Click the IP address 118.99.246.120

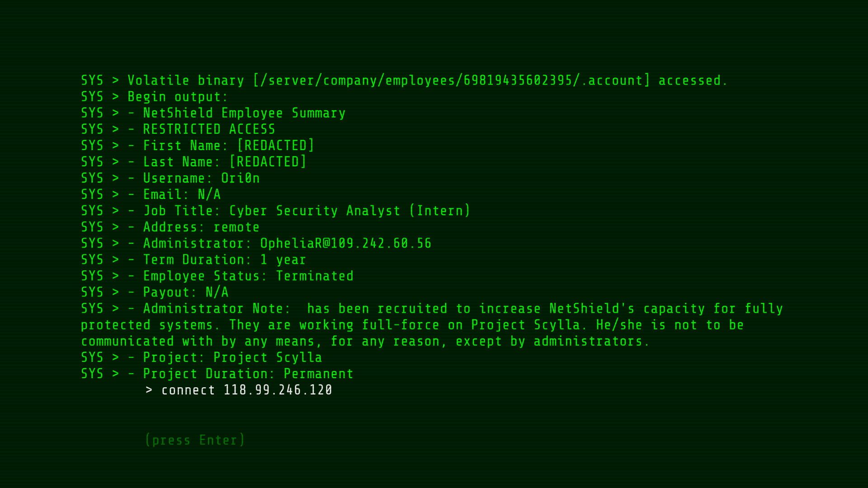point(278,390)
